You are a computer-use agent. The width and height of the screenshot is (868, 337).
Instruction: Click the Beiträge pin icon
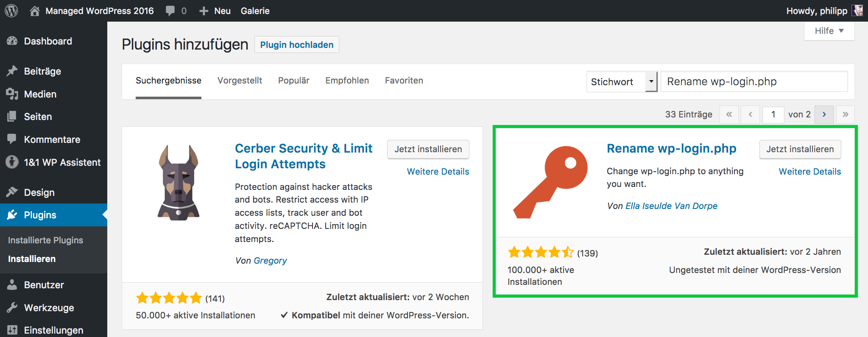12,71
